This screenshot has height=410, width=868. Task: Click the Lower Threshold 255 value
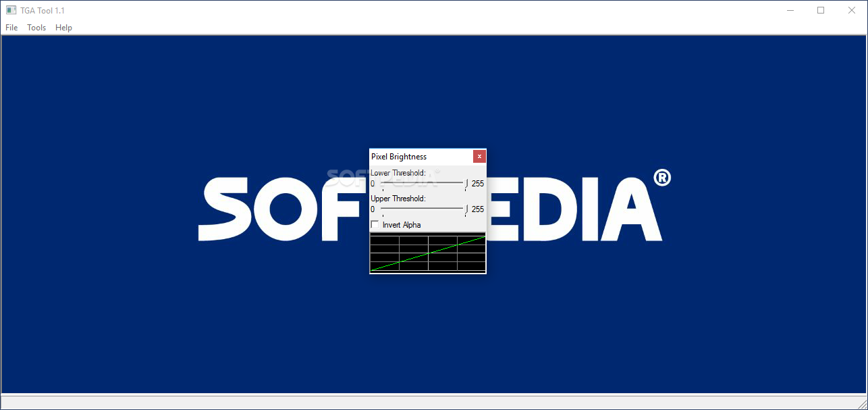(478, 184)
